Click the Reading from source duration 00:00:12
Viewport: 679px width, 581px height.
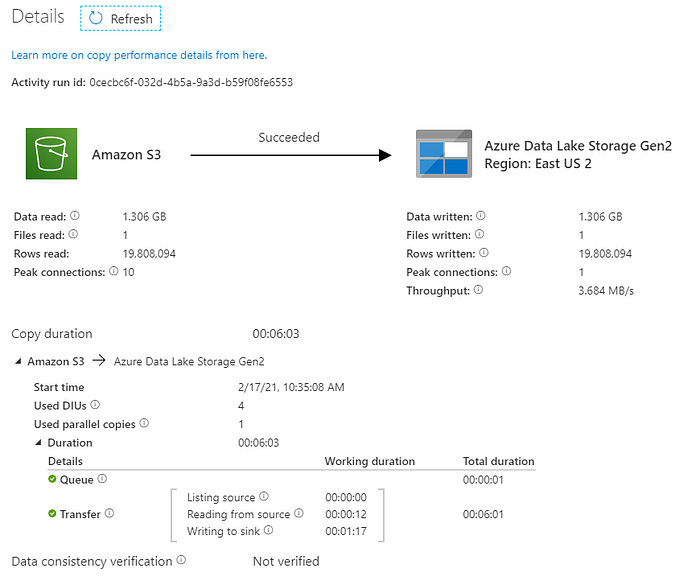point(346,514)
